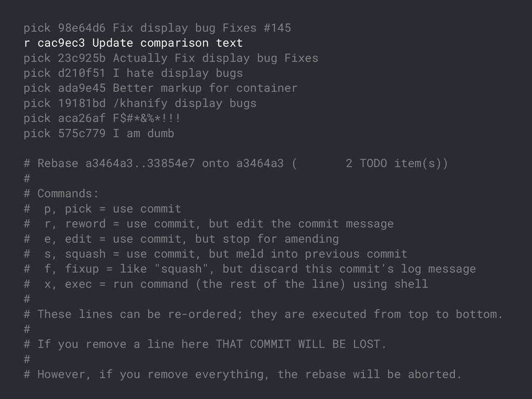Click 'Better markup for container' commit message
The height and width of the screenshot is (399, 532).
(x=205, y=88)
